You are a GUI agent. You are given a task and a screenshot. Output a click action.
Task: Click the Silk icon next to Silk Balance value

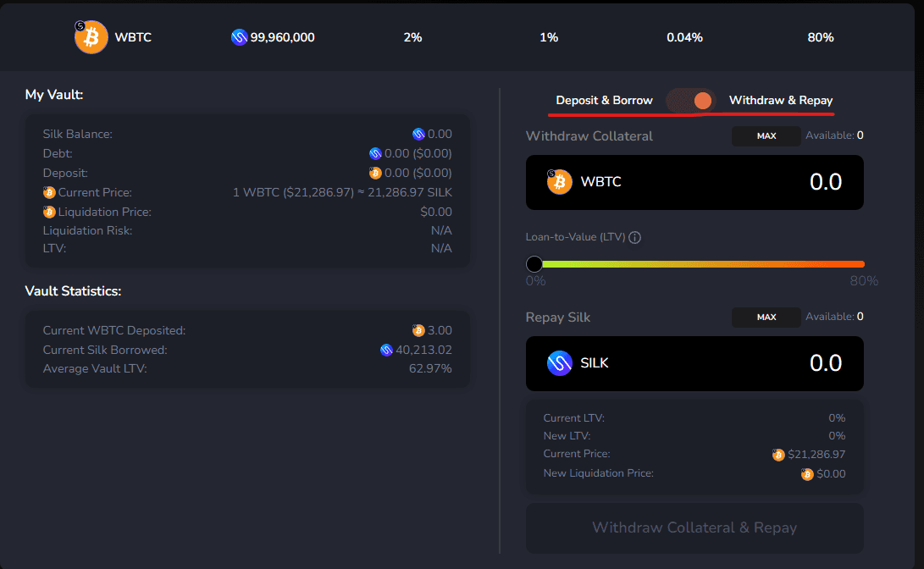418,135
